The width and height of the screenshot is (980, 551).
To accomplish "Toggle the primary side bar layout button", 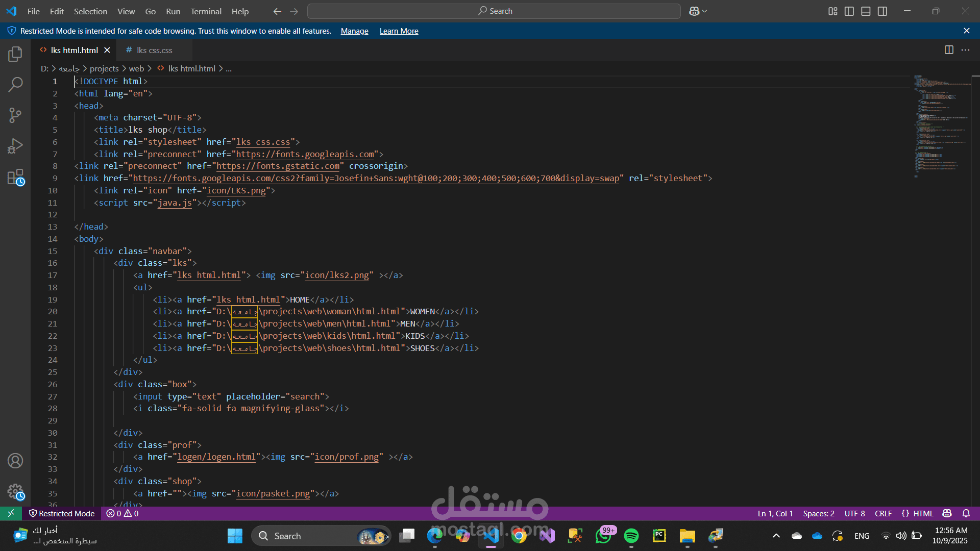I will 849,11.
